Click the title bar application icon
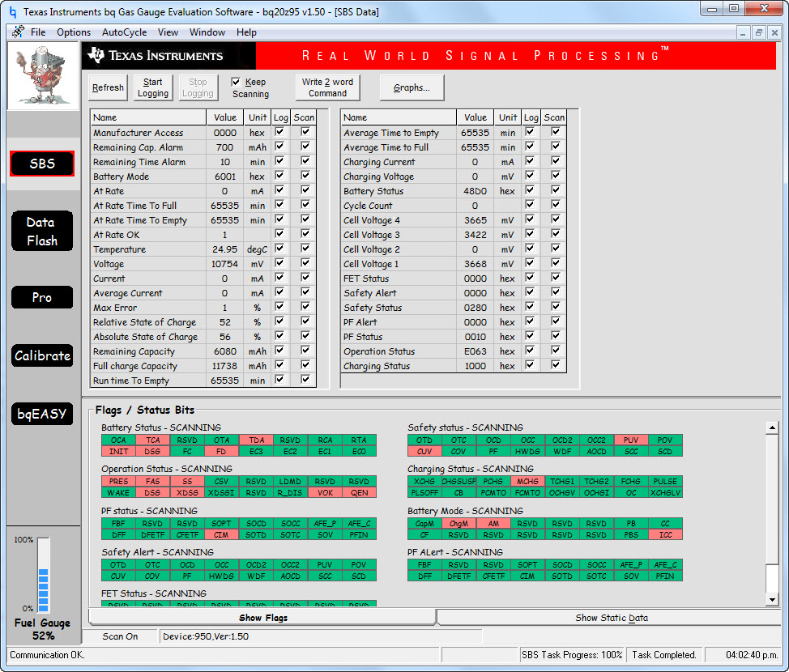 (x=13, y=11)
